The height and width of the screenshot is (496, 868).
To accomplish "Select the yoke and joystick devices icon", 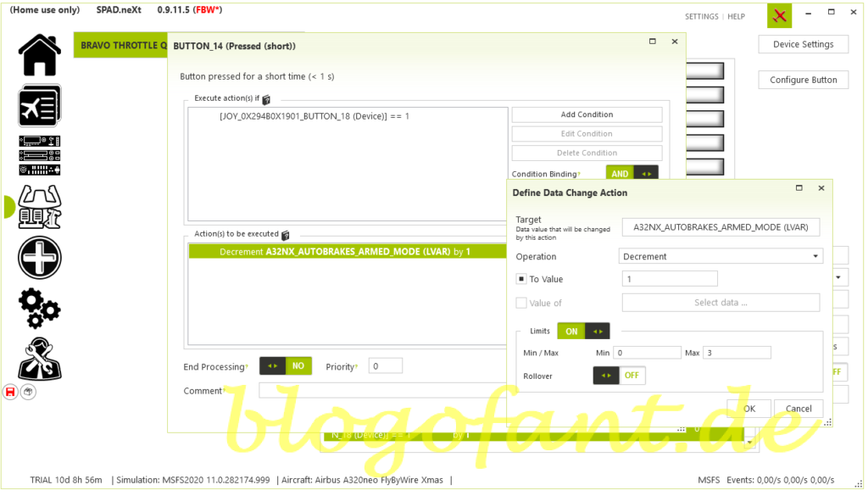I will (x=39, y=207).
